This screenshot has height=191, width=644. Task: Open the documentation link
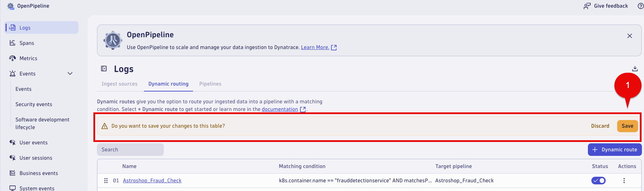point(280,109)
